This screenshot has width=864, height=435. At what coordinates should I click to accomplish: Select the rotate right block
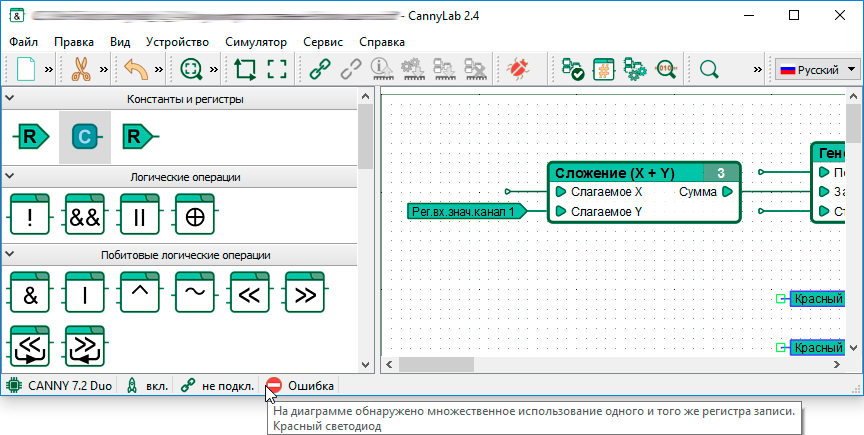84,346
